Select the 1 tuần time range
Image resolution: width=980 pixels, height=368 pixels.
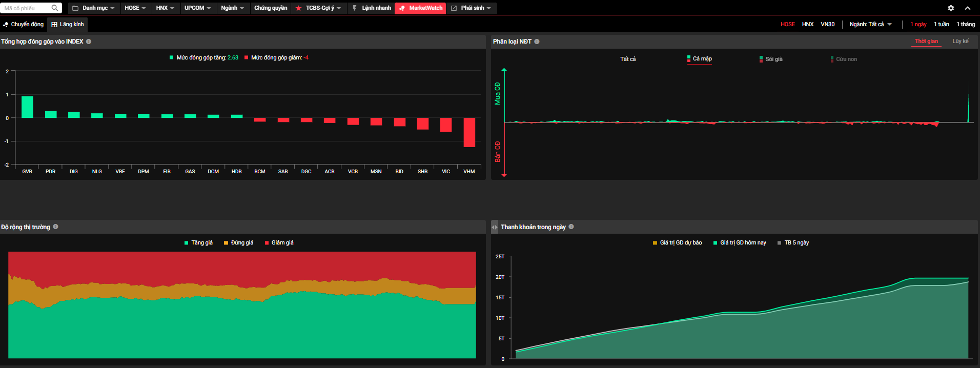941,24
